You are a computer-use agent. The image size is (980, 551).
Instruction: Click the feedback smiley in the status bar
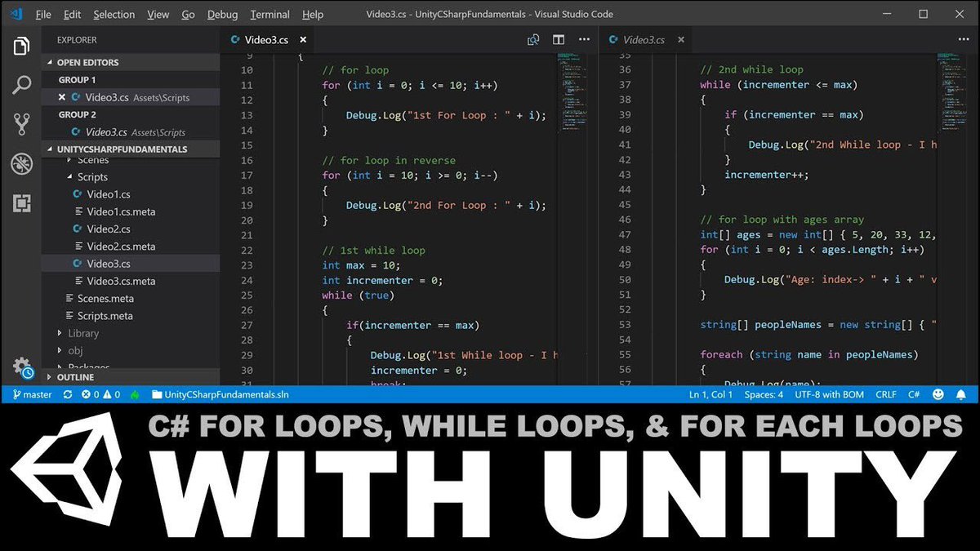[938, 394]
